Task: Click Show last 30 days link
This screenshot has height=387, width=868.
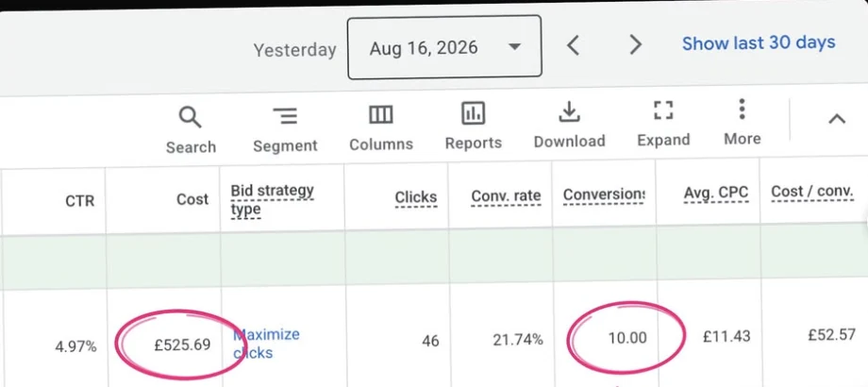Action: tap(759, 42)
